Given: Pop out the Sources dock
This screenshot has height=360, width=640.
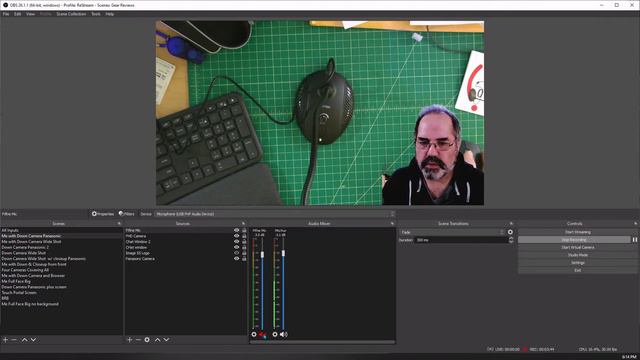Looking at the screenshot, I should tap(243, 224).
